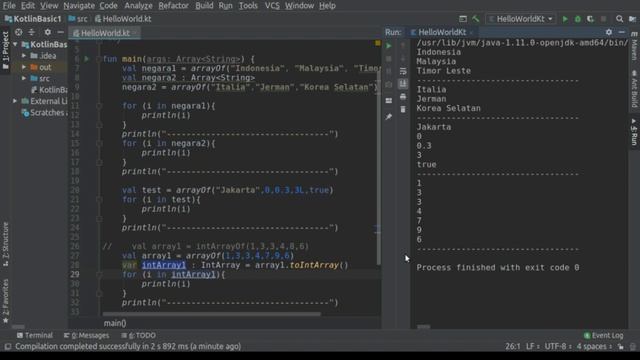Start debugging with the bug icon

pyautogui.click(x=578, y=19)
